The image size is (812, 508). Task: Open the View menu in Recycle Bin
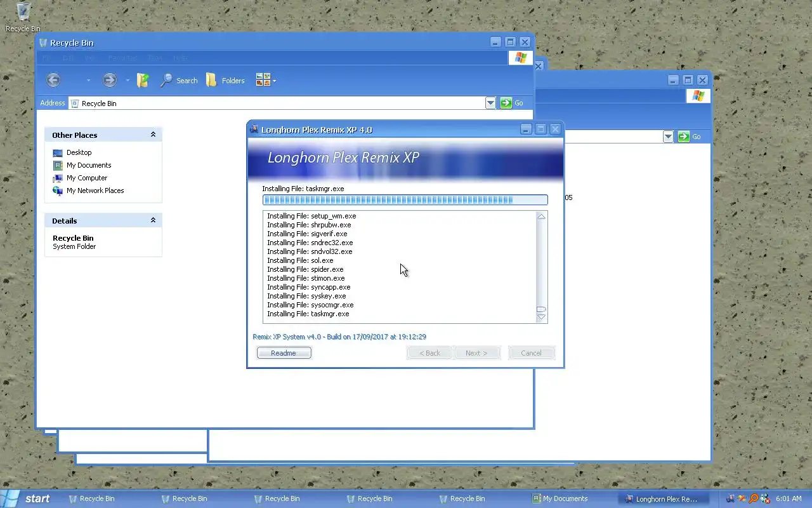point(91,58)
